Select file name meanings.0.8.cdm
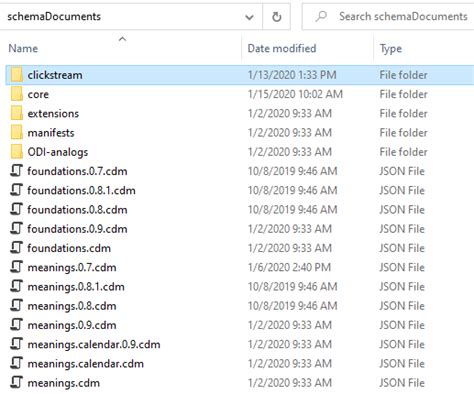 (x=72, y=306)
